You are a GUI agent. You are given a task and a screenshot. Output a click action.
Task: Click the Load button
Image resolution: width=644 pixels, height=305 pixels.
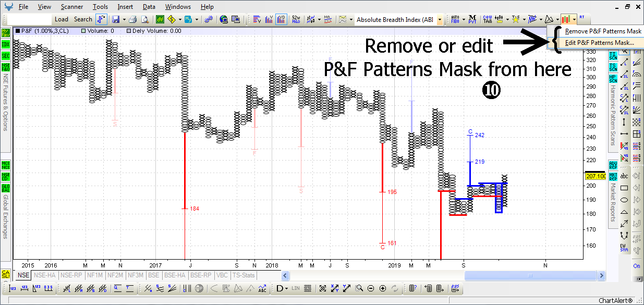(x=62, y=19)
